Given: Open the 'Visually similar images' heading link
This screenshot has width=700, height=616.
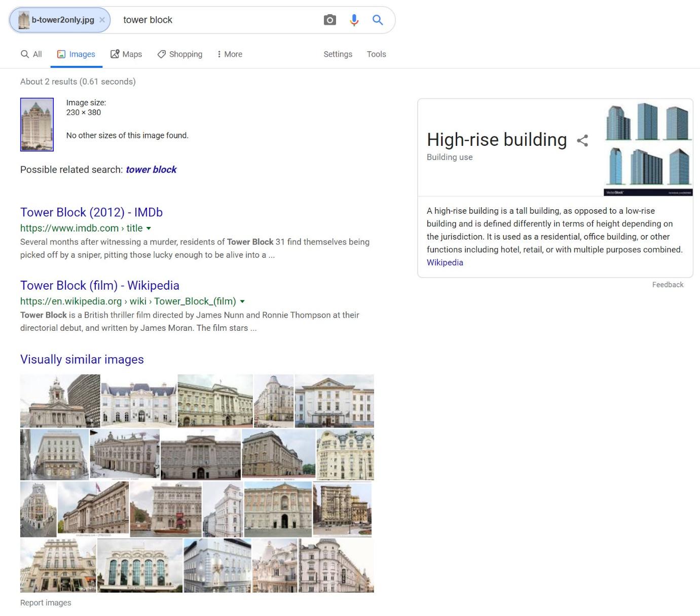Looking at the screenshot, I should pyautogui.click(x=82, y=359).
